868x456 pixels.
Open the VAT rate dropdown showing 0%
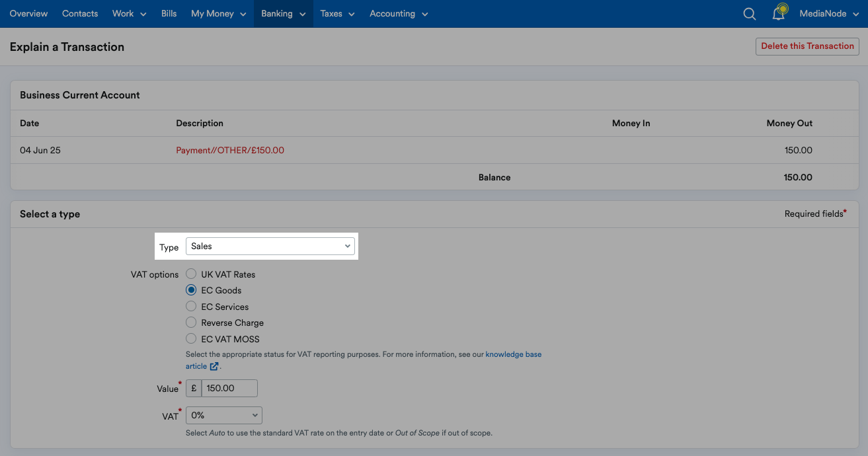coord(223,416)
